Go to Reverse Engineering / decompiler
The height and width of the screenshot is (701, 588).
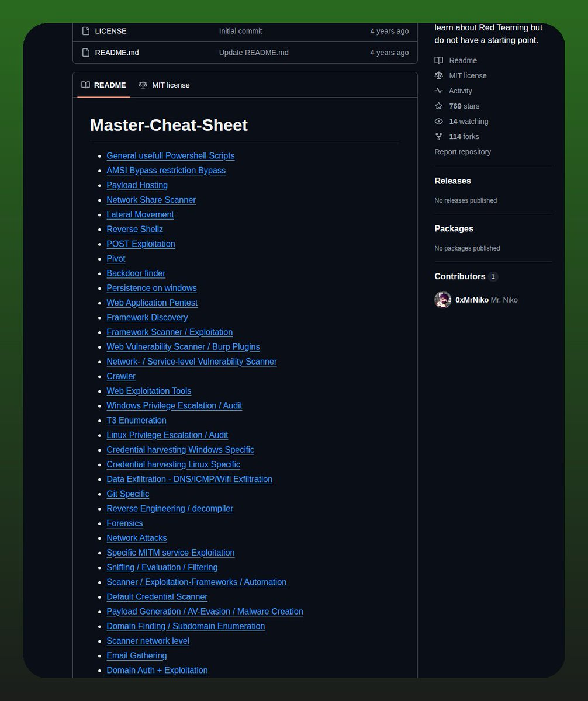170,508
